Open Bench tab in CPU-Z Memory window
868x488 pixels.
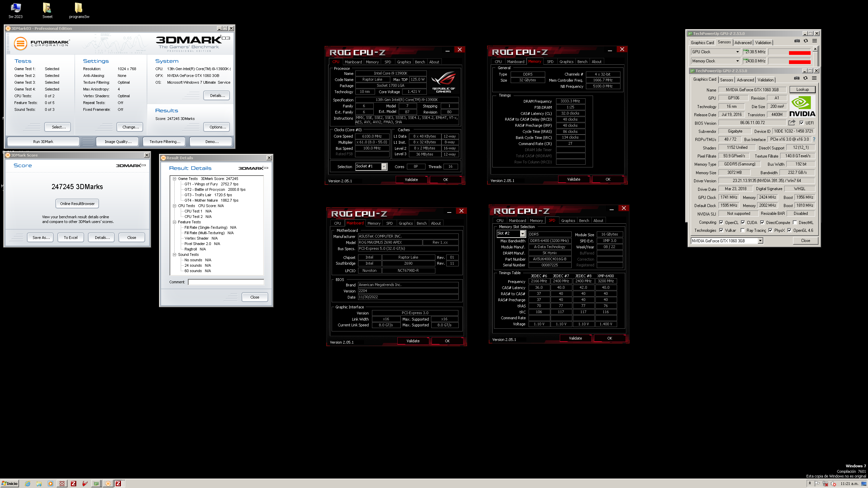click(582, 62)
